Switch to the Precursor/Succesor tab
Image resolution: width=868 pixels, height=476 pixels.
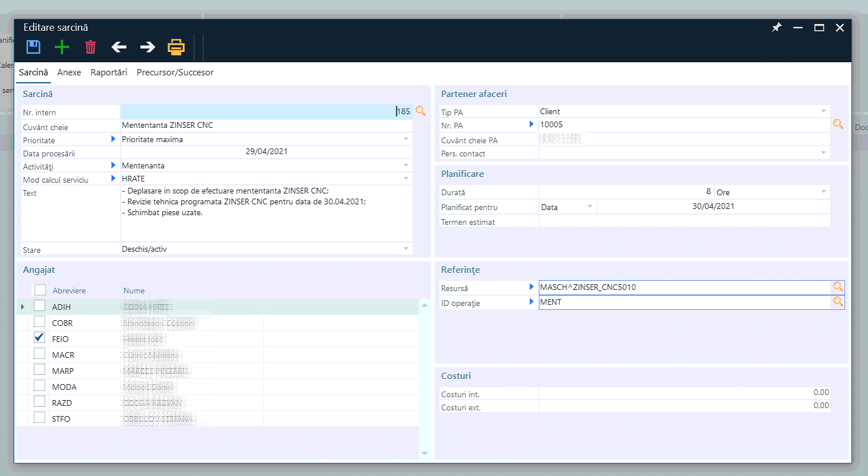pyautogui.click(x=175, y=72)
